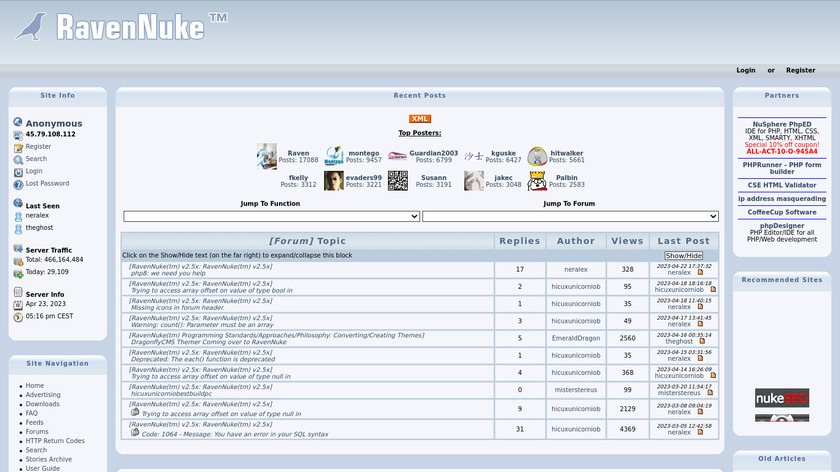Click the Today traffic icon

click(x=18, y=273)
